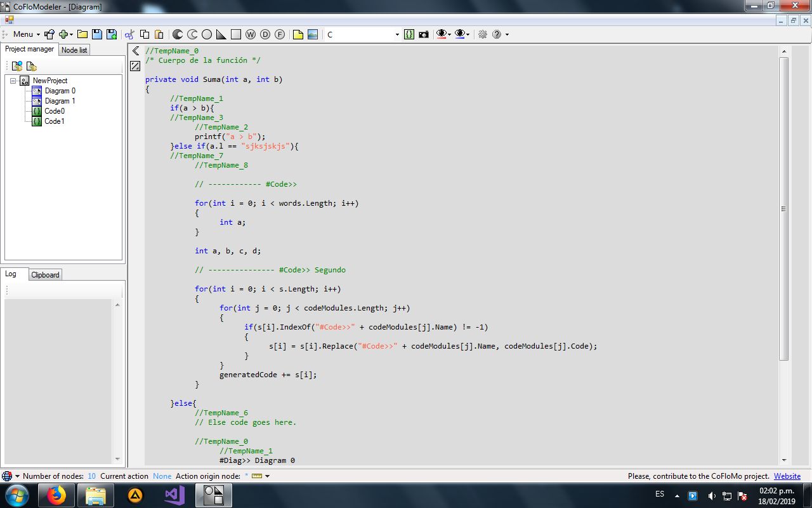Screen dimensions: 812x508
Task: Collapse the code panel with double-chevron
Action: 135,51
